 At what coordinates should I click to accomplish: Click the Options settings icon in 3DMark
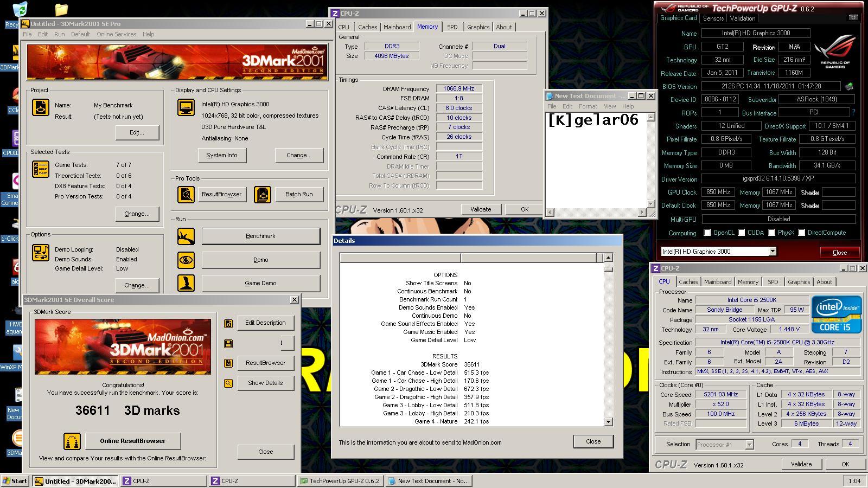coord(41,253)
